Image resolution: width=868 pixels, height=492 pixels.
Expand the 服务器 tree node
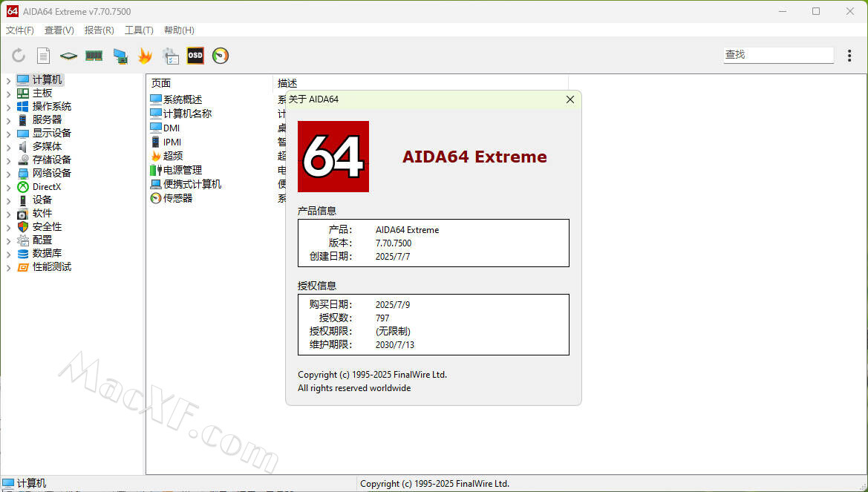pos(8,120)
